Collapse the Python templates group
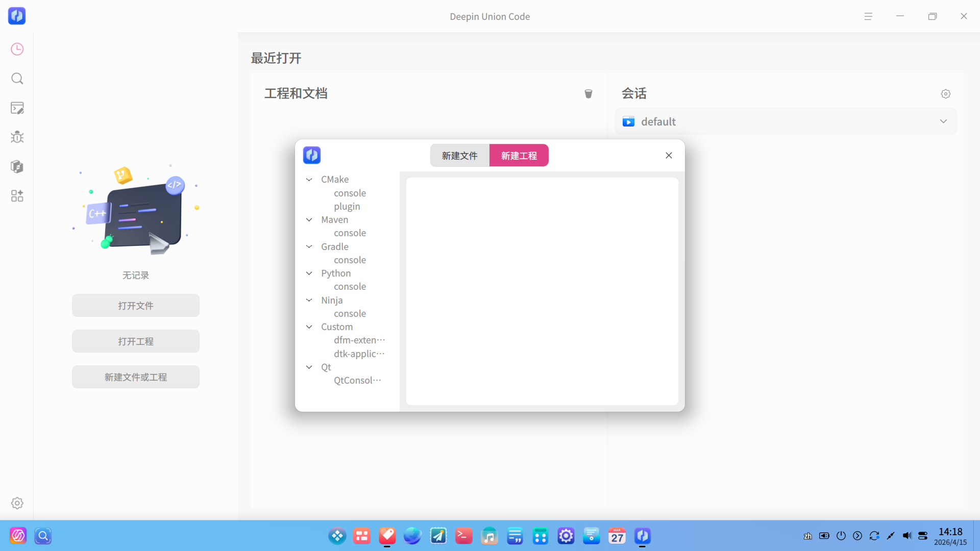 tap(309, 273)
